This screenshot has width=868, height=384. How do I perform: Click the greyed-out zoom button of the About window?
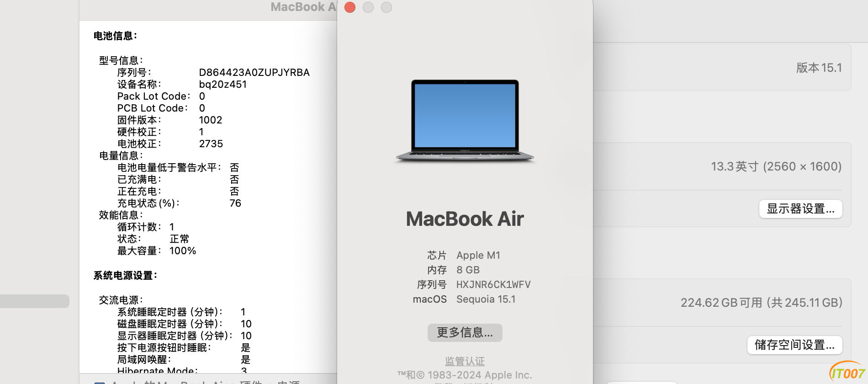point(386,7)
